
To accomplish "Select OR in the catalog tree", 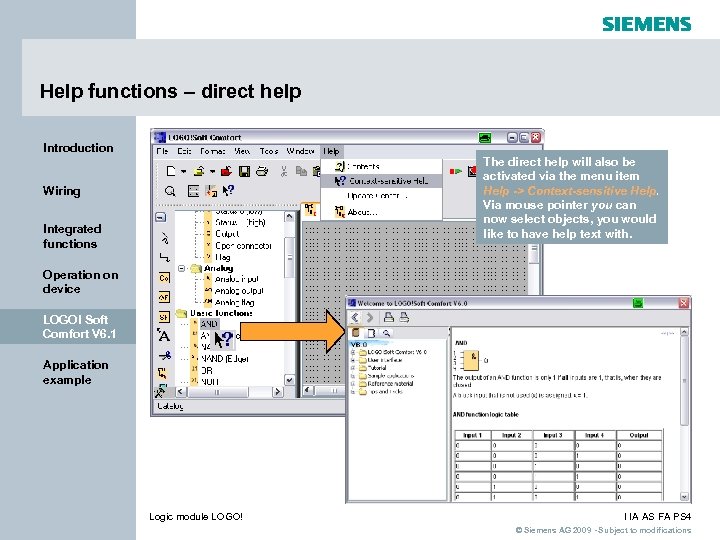I will point(207,370).
